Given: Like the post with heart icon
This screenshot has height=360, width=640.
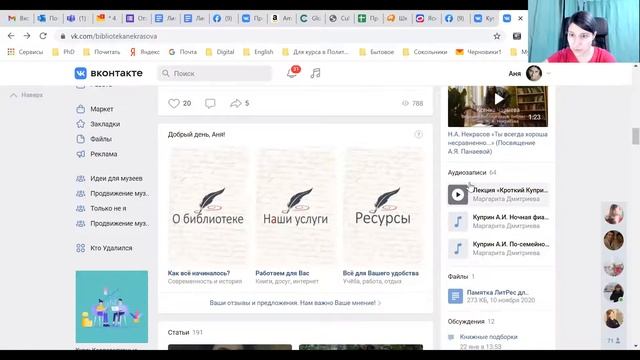Looking at the screenshot, I should click(x=174, y=103).
